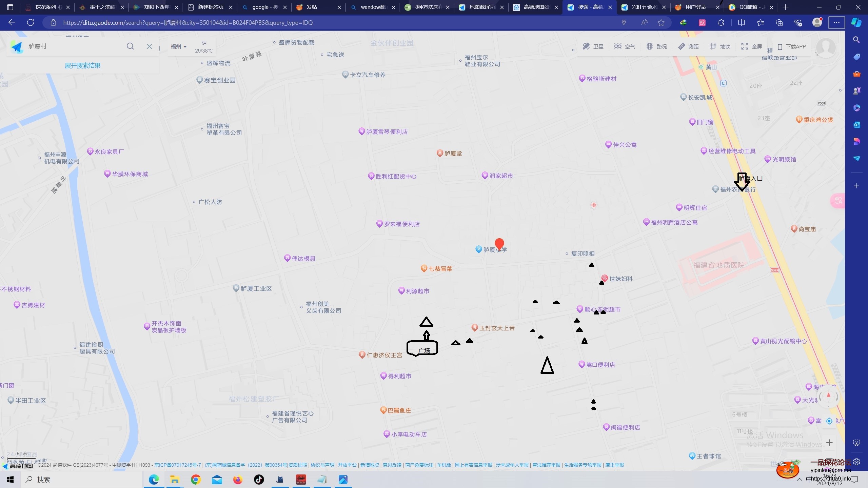868x488 pixels.
Task: Open the air quality (空气) overlay
Action: pos(625,46)
